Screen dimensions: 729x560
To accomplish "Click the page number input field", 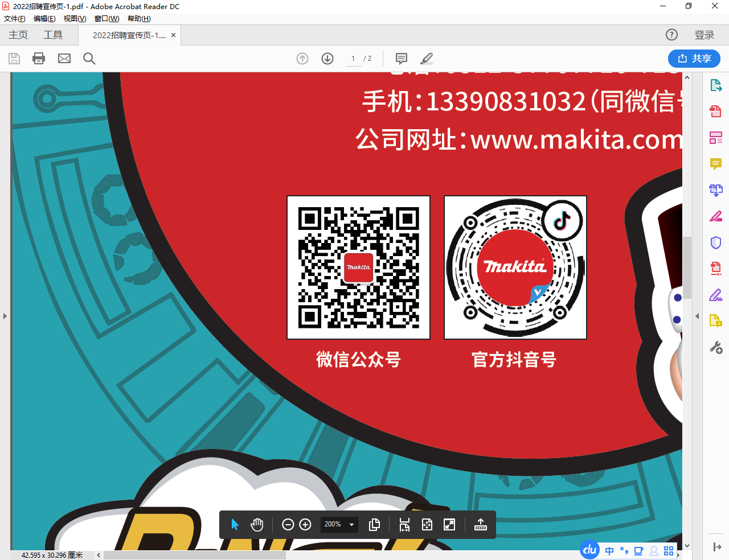I will click(353, 59).
